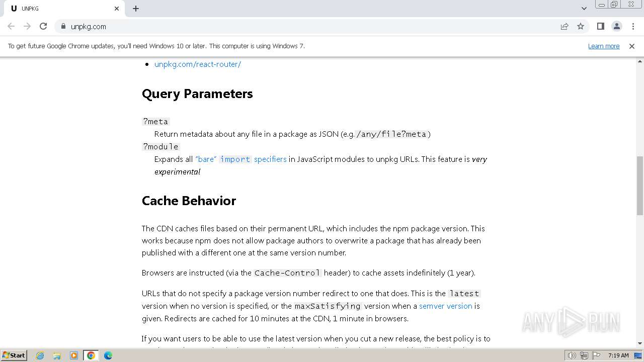Click the browser Back arrow

[11, 26]
